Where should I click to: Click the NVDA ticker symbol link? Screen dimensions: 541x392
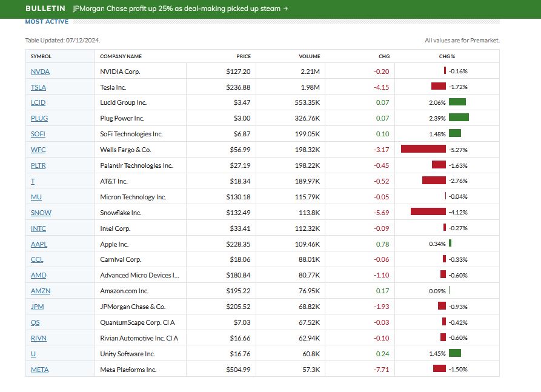click(40, 71)
